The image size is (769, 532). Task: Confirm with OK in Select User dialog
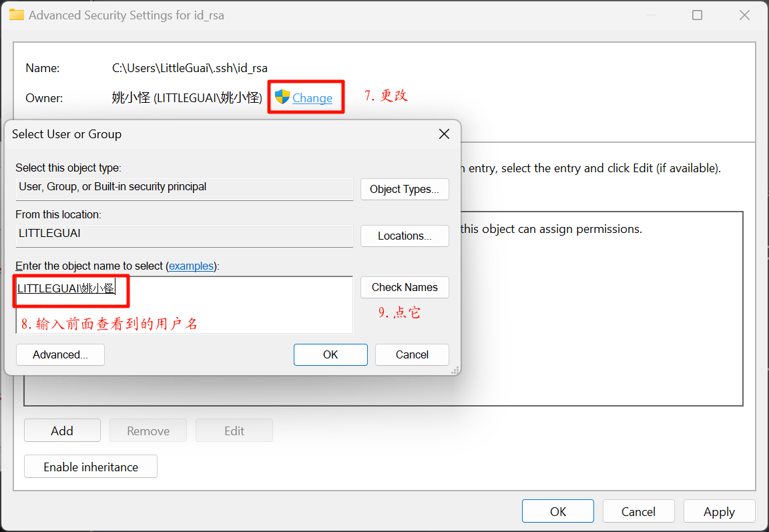coord(330,354)
